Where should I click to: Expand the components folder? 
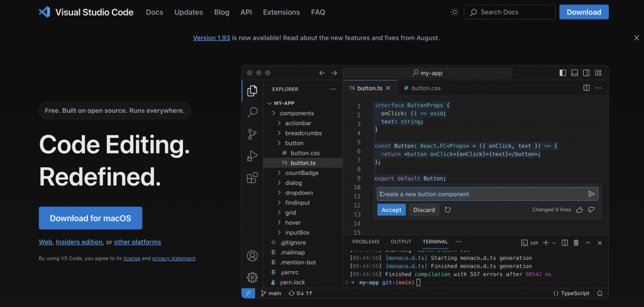[x=274, y=113]
